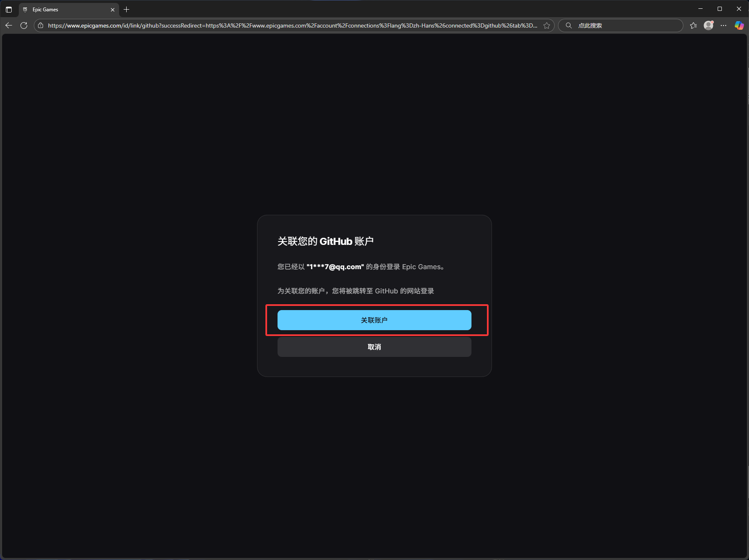
Task: Click the 点此搜索 search box
Action: click(621, 25)
